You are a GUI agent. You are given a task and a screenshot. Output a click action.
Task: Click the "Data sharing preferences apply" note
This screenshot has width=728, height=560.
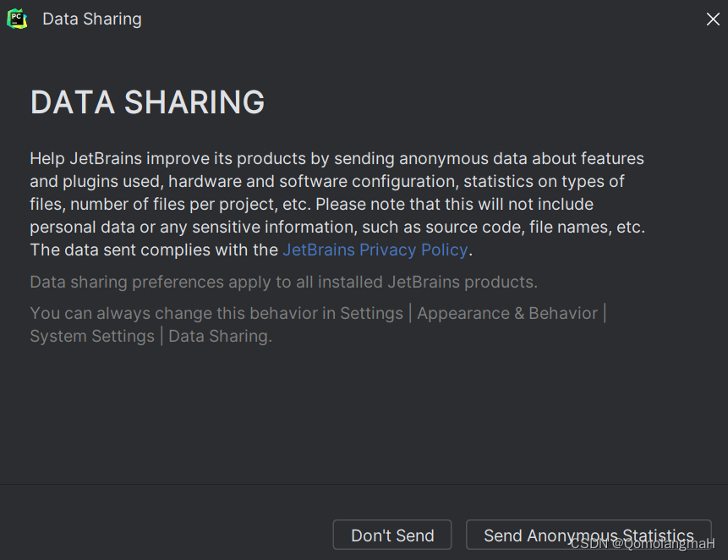[x=283, y=282]
